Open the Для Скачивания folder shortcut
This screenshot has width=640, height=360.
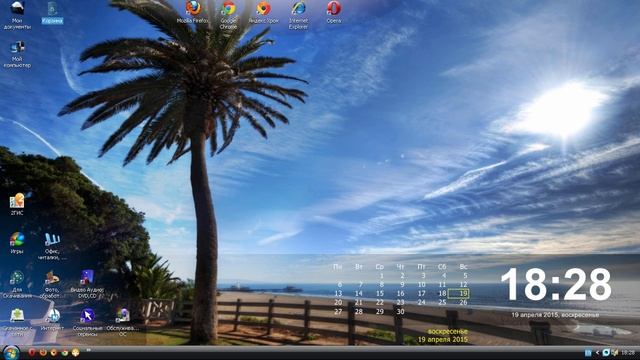click(17, 284)
